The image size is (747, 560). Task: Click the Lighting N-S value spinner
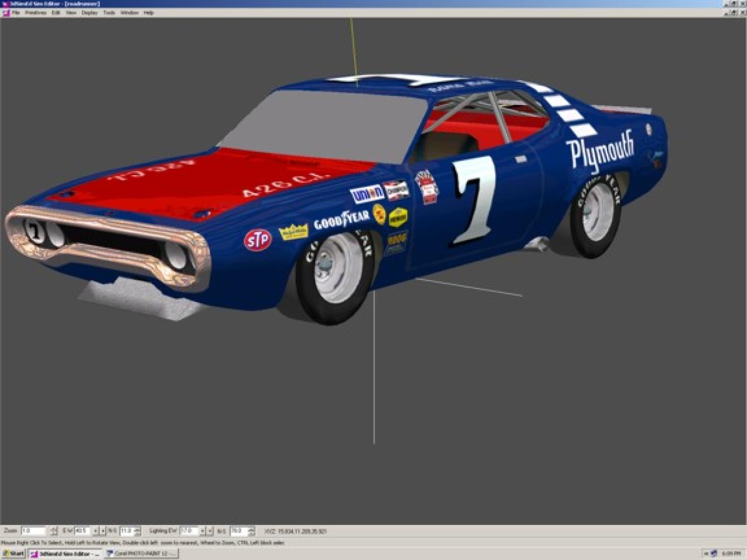click(251, 531)
